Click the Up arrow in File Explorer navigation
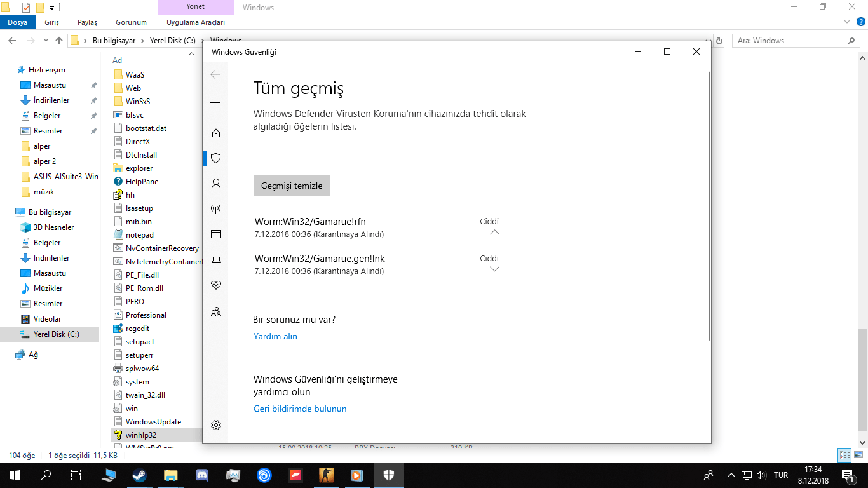The image size is (868, 488). click(x=59, y=41)
